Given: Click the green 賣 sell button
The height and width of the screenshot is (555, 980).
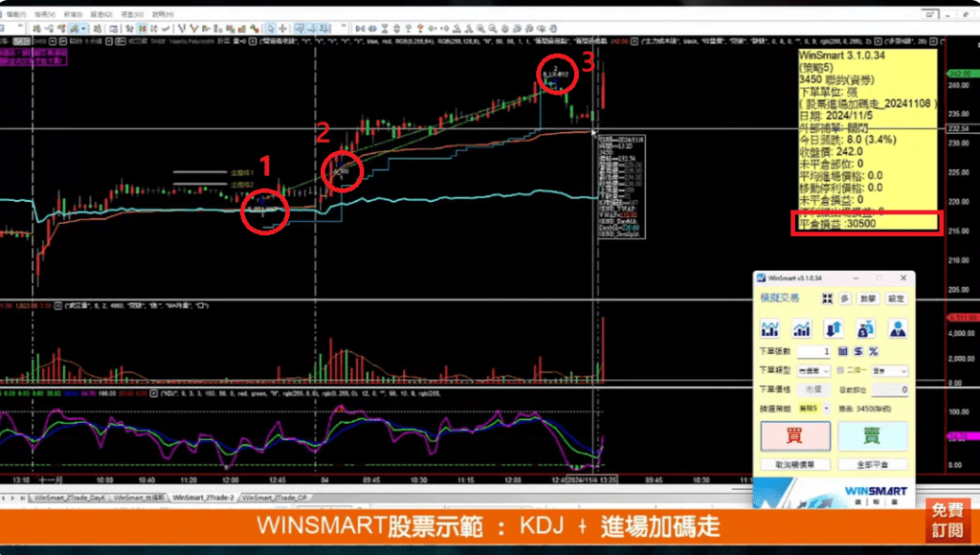Looking at the screenshot, I should point(872,435).
